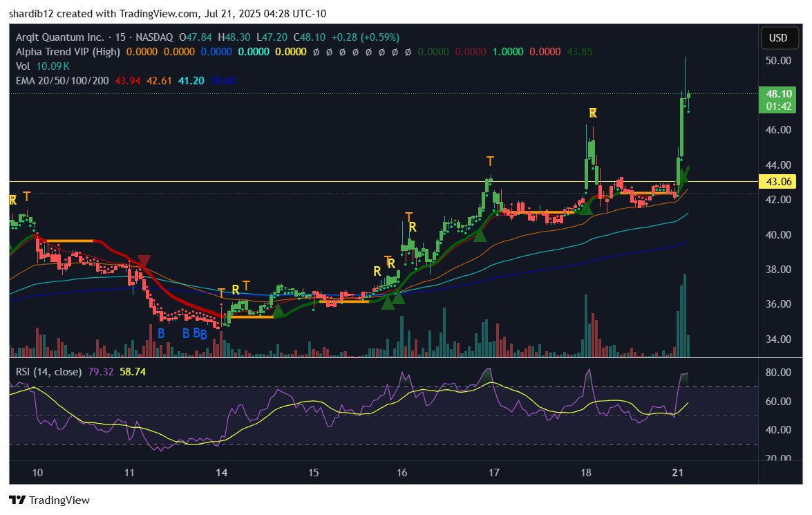Select the Arqit Quantum Inc. symbol title
This screenshot has width=812, height=515.
pyautogui.click(x=59, y=37)
